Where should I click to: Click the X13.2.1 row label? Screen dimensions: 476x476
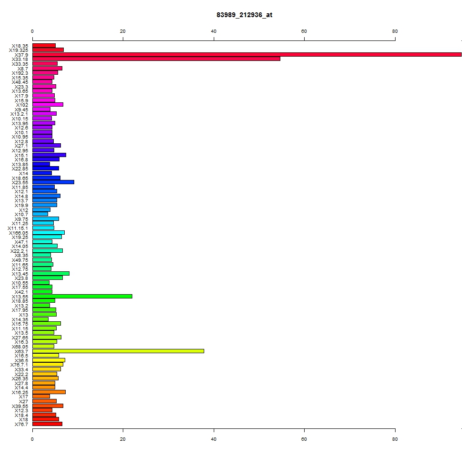tap(19, 114)
